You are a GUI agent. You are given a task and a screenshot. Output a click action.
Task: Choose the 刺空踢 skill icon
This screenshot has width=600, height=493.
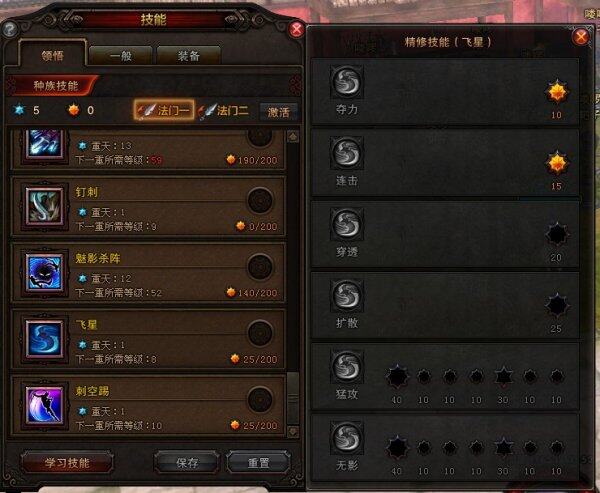(x=44, y=405)
